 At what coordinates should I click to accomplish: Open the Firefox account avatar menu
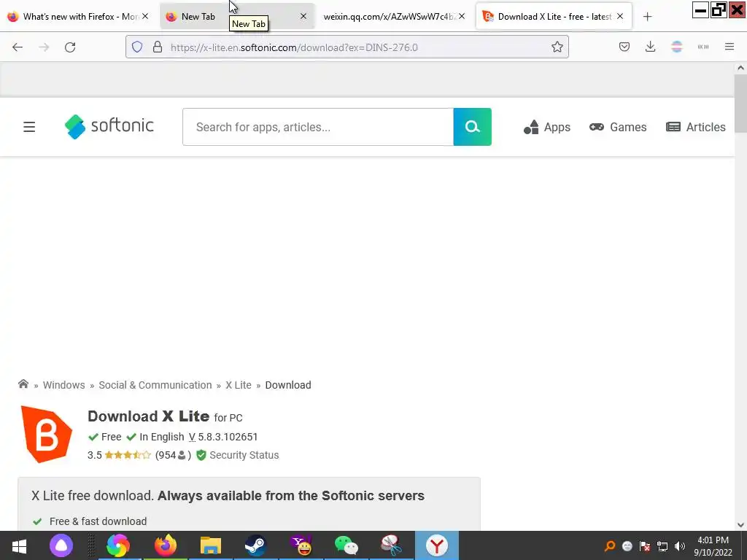(677, 47)
